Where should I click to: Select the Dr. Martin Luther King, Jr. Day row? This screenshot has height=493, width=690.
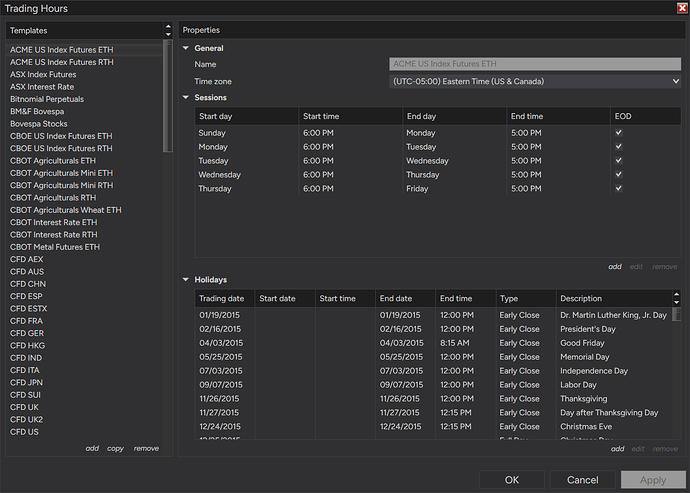coord(433,315)
